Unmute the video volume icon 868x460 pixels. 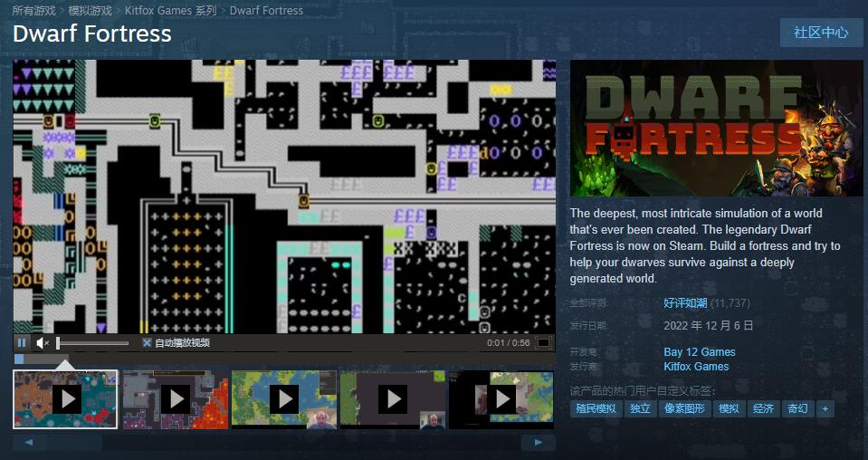point(42,342)
